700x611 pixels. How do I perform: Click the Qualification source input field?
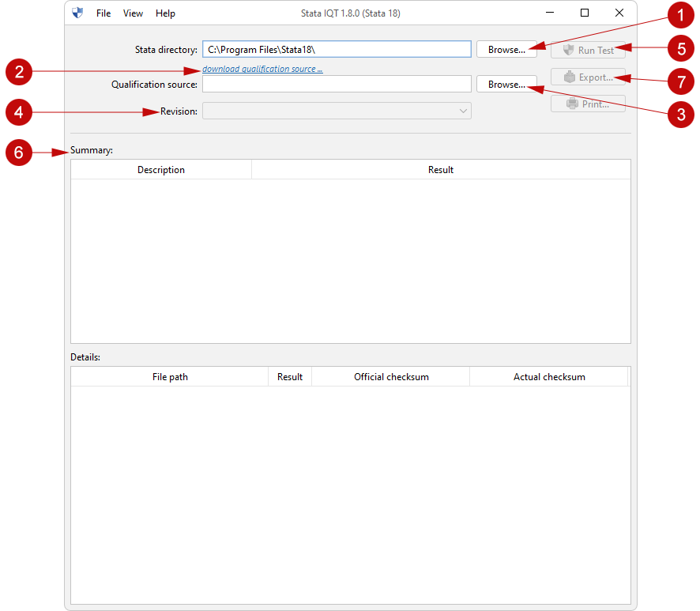[x=337, y=84]
